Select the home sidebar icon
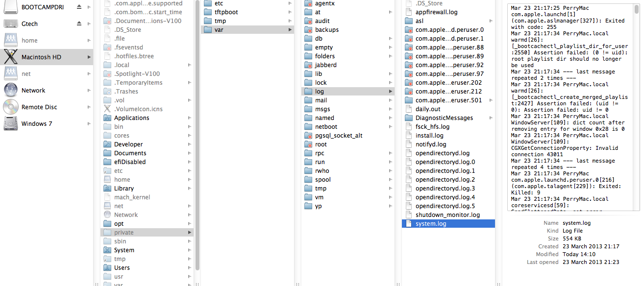Image resolution: width=644 pixels, height=286 pixels. click(x=11, y=40)
